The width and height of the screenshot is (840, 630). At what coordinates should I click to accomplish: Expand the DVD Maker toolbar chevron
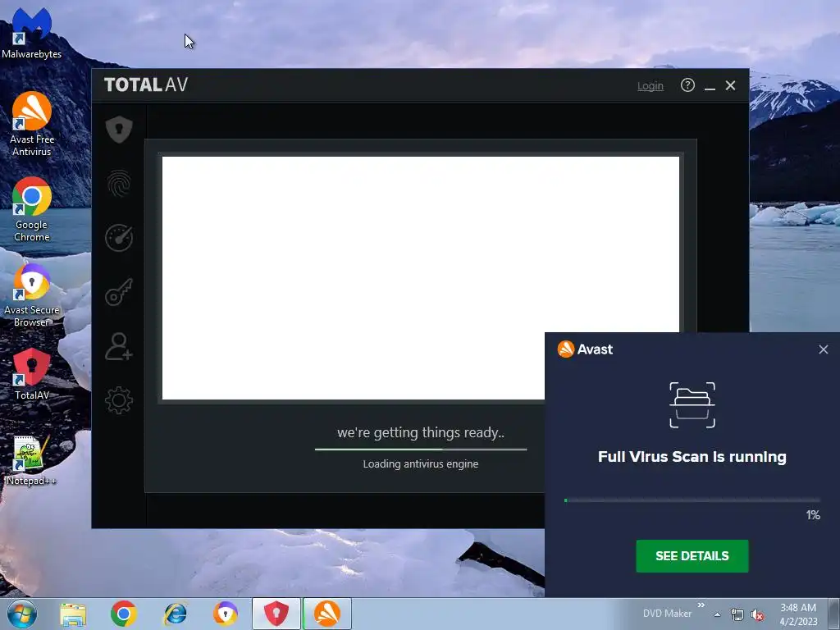pos(701,605)
